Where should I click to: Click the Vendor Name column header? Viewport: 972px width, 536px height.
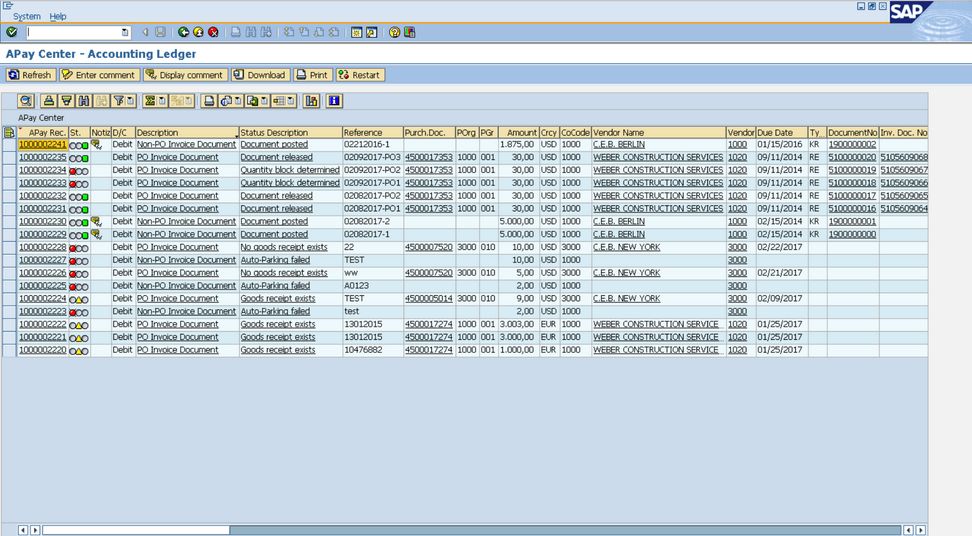point(659,132)
